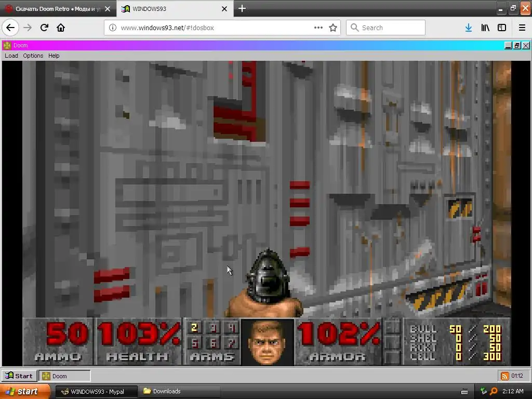This screenshot has width=532, height=399.
Task: Switch to the Скачать Doom Retro tab
Action: tap(58, 9)
